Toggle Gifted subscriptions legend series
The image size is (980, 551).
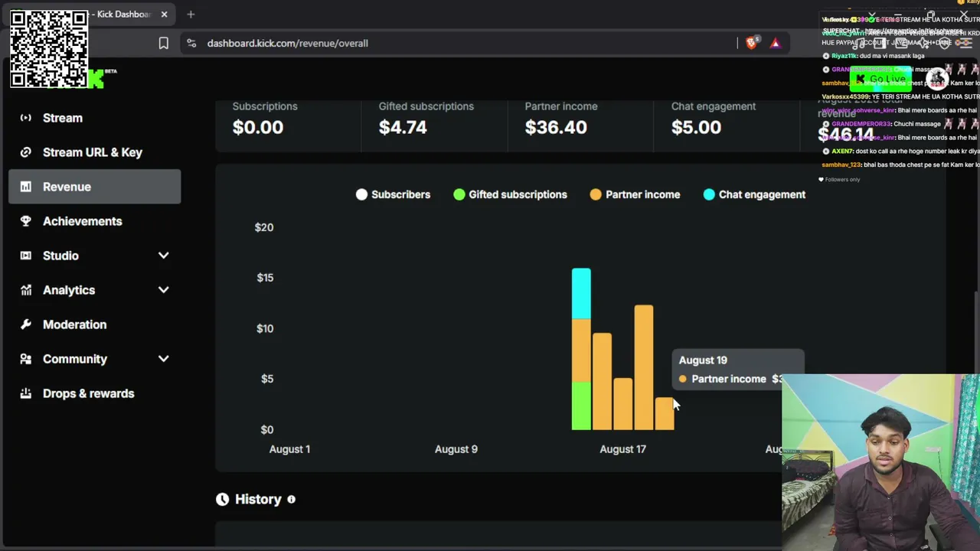pyautogui.click(x=510, y=194)
